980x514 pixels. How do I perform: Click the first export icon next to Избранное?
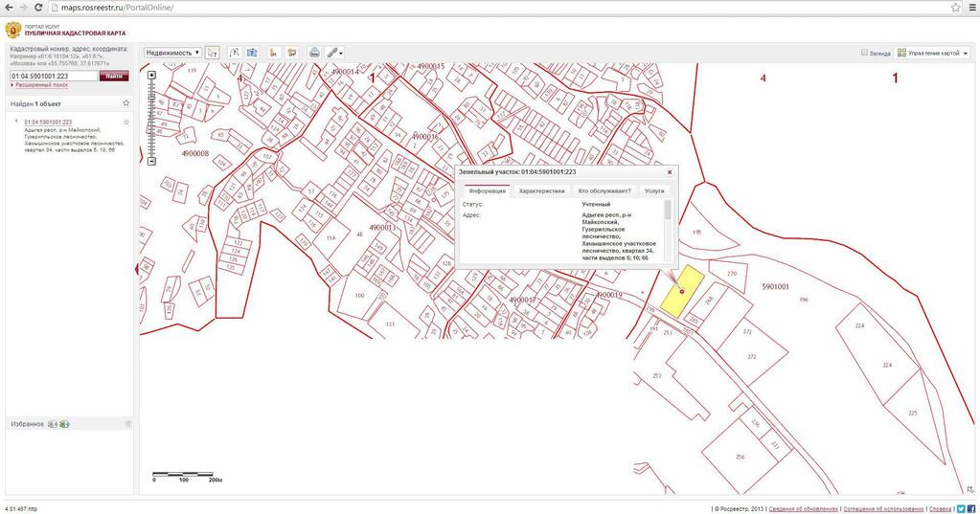click(53, 424)
